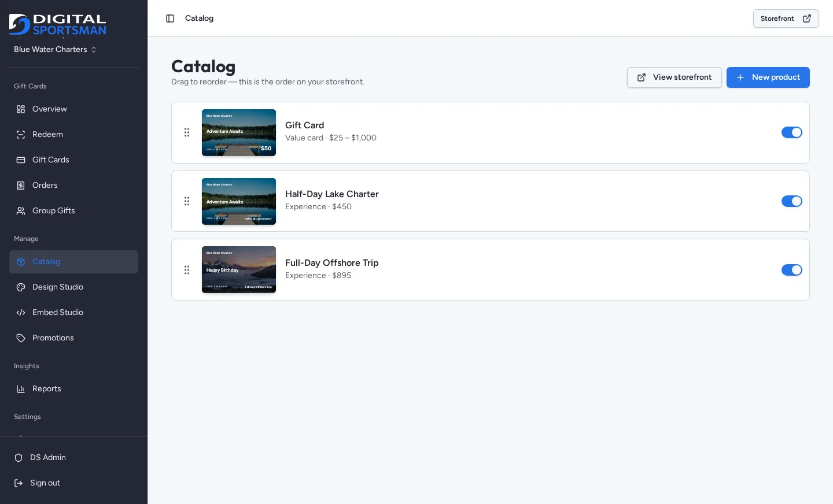
Task: Click the Half-Day Lake Charter drag handle
Action: (x=187, y=201)
